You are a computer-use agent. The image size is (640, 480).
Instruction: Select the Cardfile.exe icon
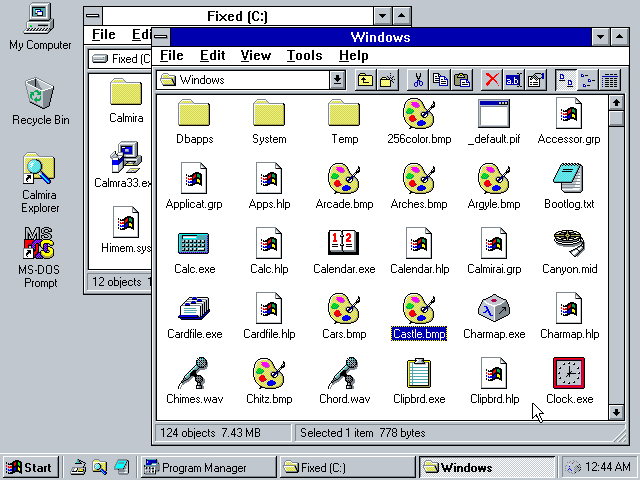[194, 317]
